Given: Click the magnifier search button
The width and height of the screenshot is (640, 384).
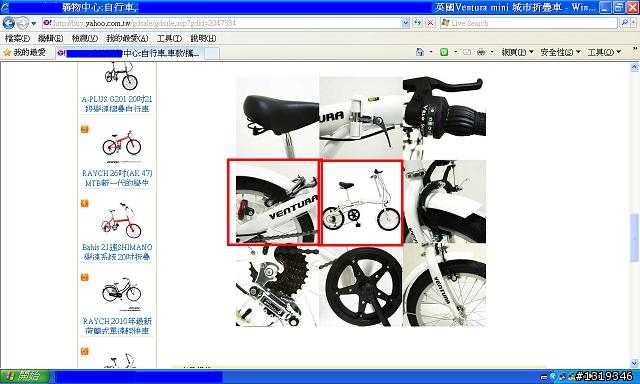Looking at the screenshot, I should pos(624,23).
